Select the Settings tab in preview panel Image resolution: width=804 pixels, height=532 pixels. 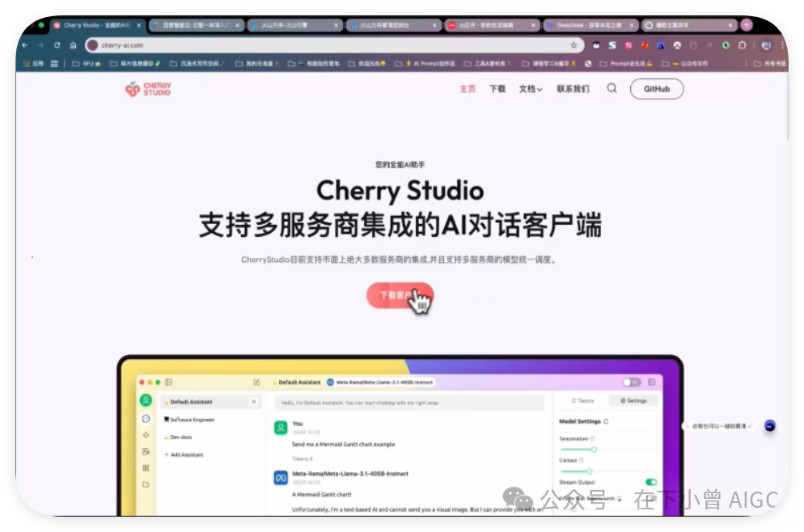click(634, 401)
